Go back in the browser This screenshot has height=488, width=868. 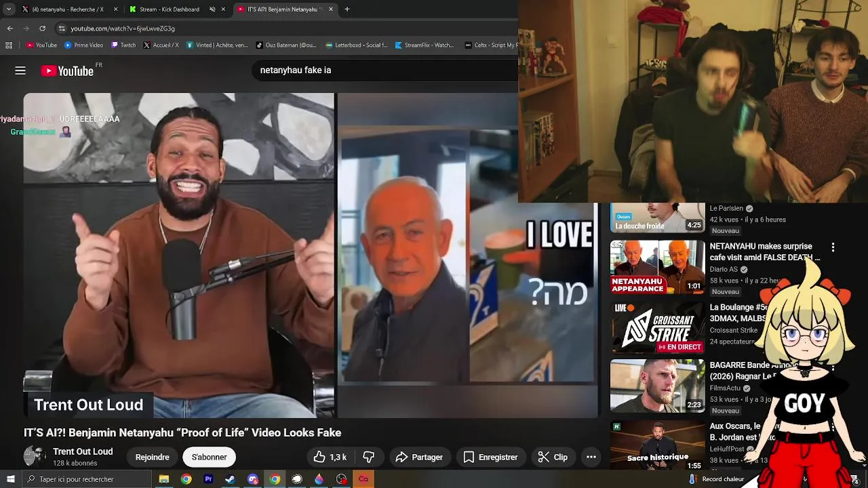click(9, 28)
